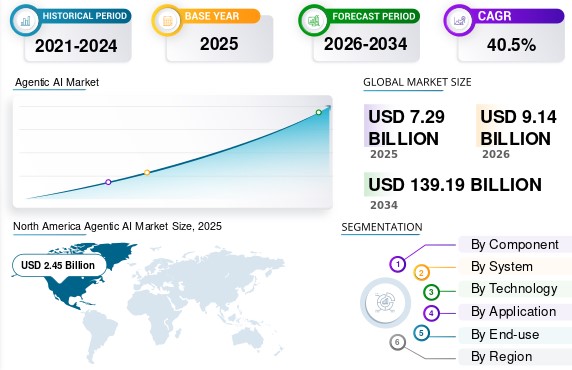Select segmentation number 3 circle
Image resolution: width=572 pixels, height=370 pixels.
(x=431, y=292)
